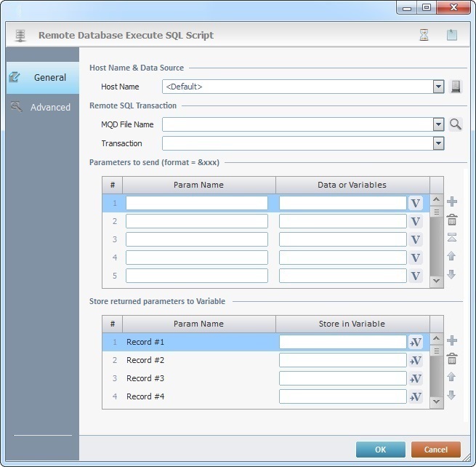Click the hourglass icon in the header
476x467 pixels.
[424, 35]
